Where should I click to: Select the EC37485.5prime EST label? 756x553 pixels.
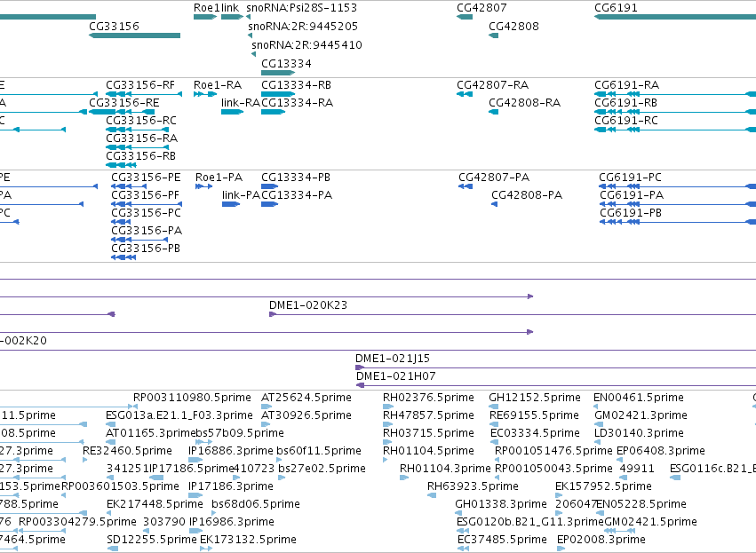(x=503, y=540)
